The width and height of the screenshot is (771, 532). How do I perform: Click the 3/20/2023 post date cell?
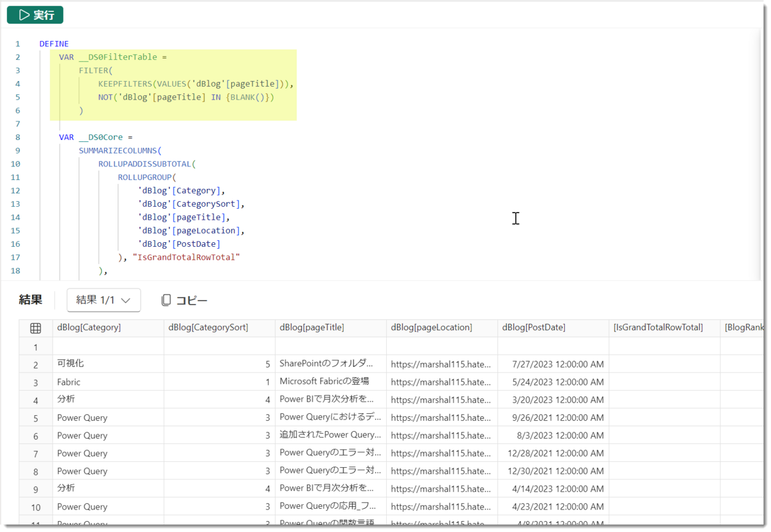(553, 400)
